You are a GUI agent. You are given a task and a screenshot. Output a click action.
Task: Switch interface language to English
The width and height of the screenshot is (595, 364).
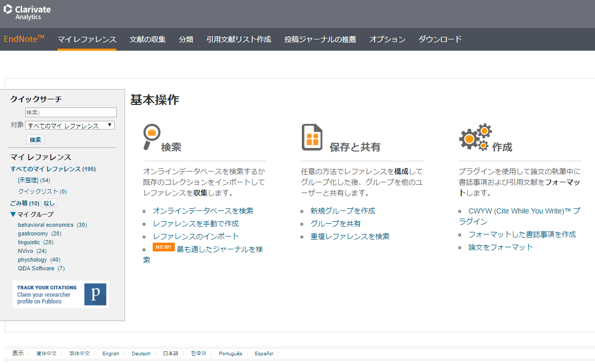tap(111, 353)
